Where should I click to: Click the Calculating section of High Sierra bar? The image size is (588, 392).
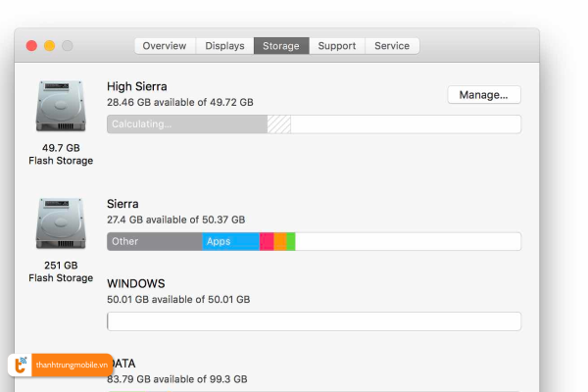(186, 124)
